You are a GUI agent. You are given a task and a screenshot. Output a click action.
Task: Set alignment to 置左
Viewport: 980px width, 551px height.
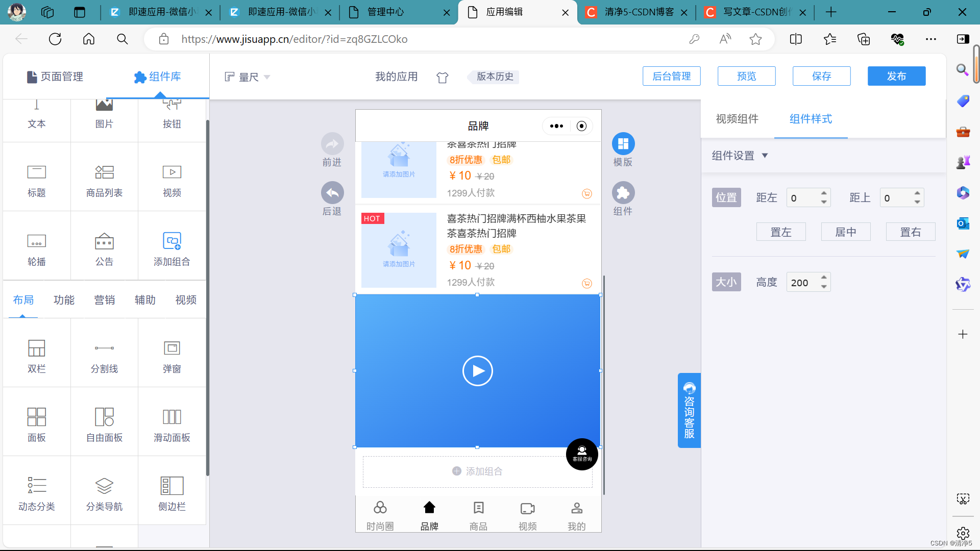(780, 232)
